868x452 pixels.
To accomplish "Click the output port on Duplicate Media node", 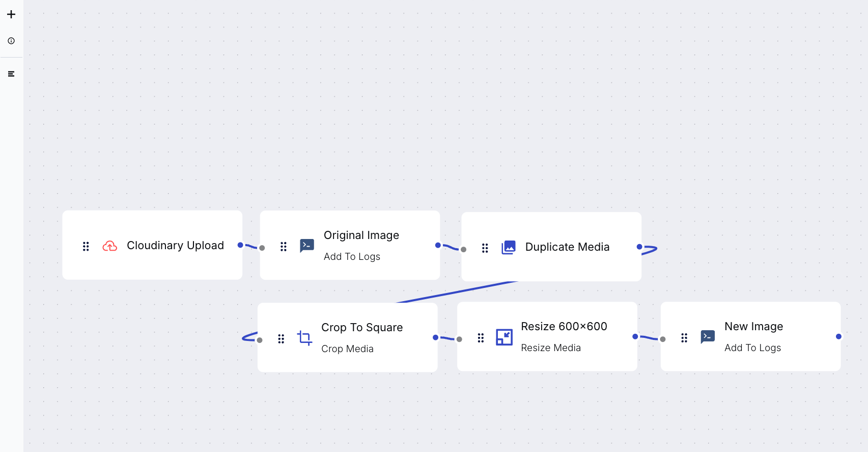I will click(x=639, y=247).
